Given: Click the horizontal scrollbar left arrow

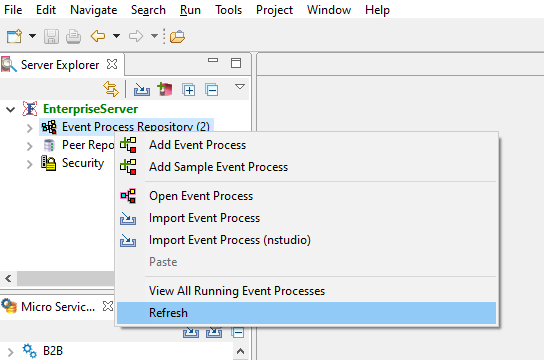Looking at the screenshot, I should coord(8,278).
